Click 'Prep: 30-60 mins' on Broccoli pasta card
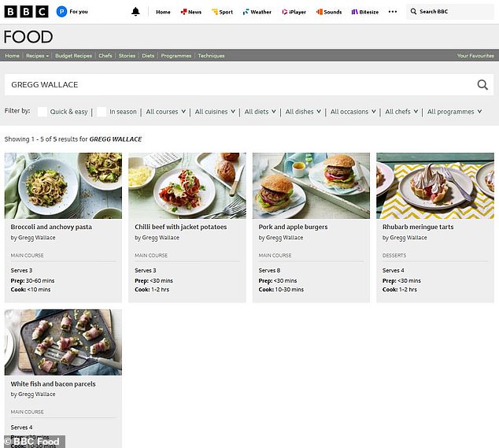 (32, 281)
